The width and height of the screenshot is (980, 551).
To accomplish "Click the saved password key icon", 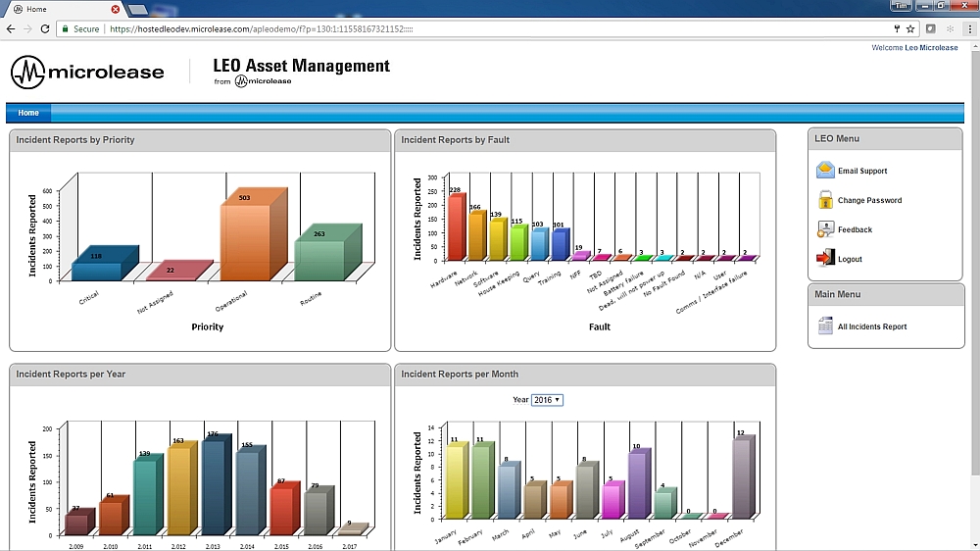I will pyautogui.click(x=895, y=29).
